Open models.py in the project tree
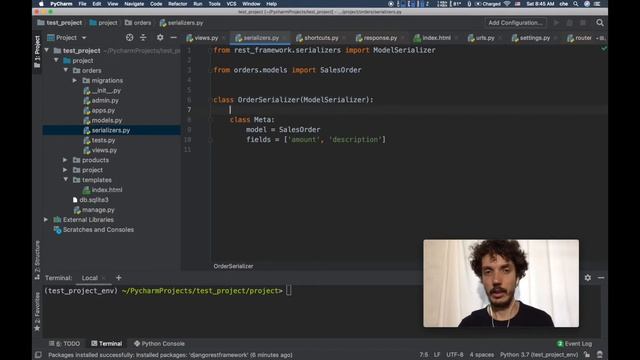 (x=107, y=120)
